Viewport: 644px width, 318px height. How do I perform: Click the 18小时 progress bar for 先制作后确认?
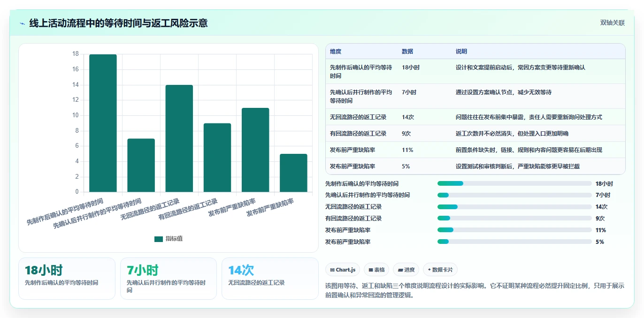coord(514,183)
